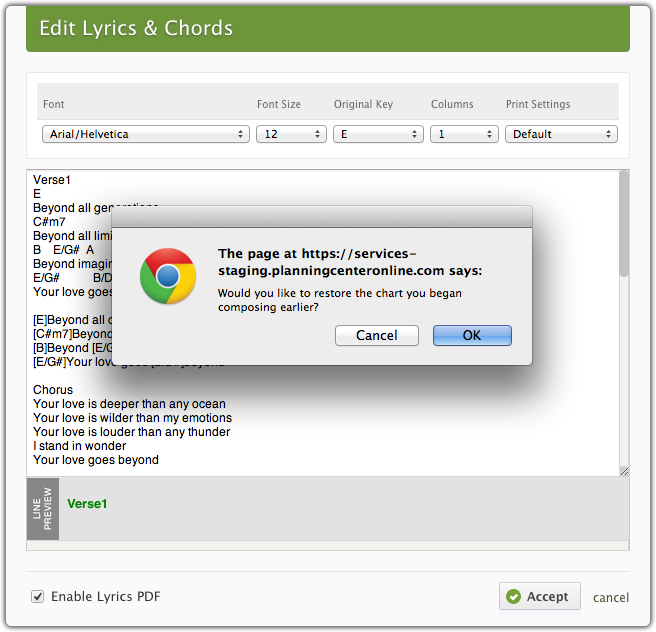Viewport: 656px width, 632px height.
Task: Click the Verse1 line at top of lyrics
Action: (x=52, y=180)
